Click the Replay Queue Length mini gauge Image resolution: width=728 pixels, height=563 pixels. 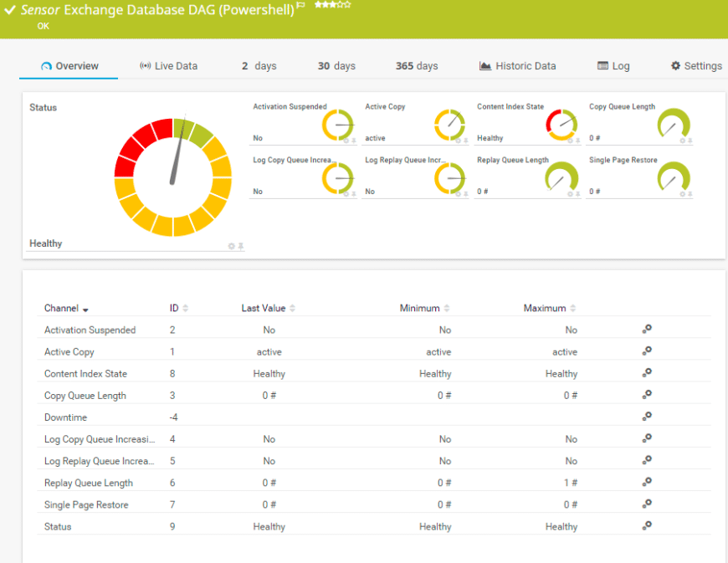pyautogui.click(x=561, y=177)
